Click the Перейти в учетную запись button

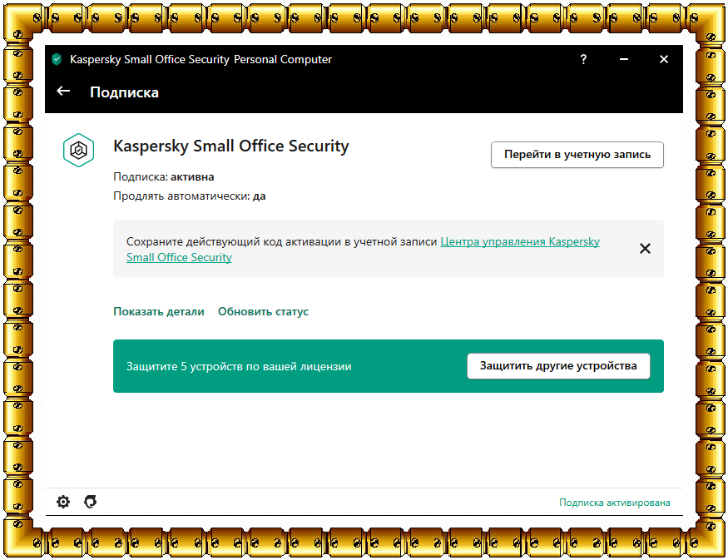(x=577, y=155)
